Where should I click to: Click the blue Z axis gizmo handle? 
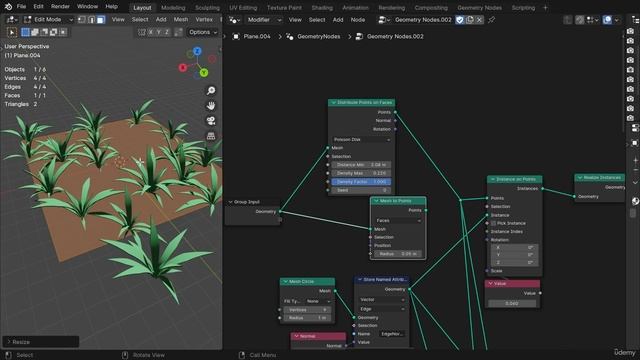click(198, 51)
